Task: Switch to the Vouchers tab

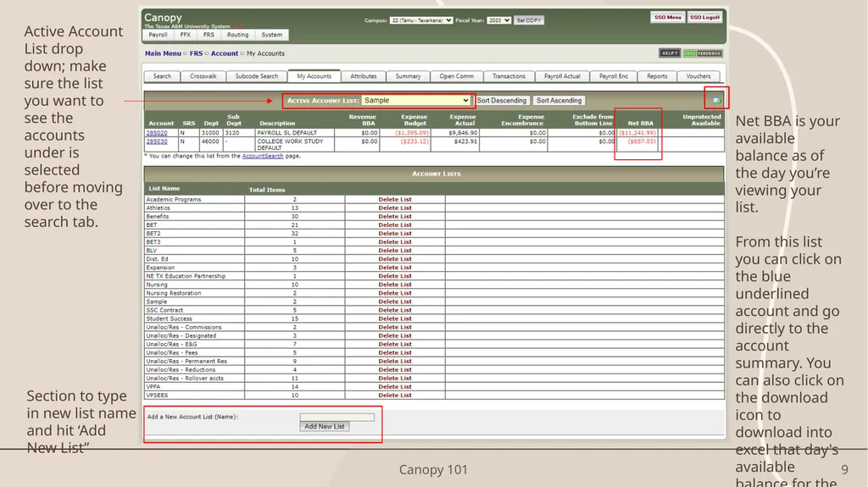Action: (x=698, y=76)
